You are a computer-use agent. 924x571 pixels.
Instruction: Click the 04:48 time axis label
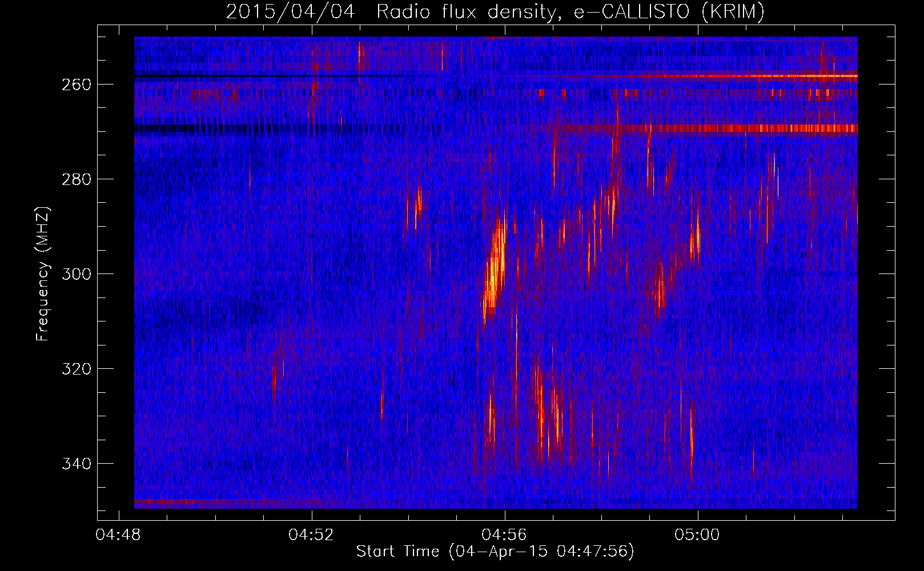tap(119, 535)
